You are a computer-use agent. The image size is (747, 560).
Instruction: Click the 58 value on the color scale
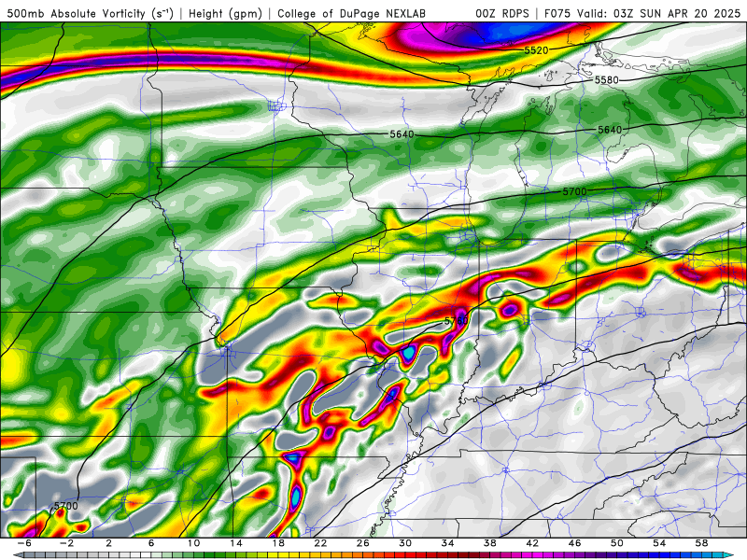(x=702, y=543)
